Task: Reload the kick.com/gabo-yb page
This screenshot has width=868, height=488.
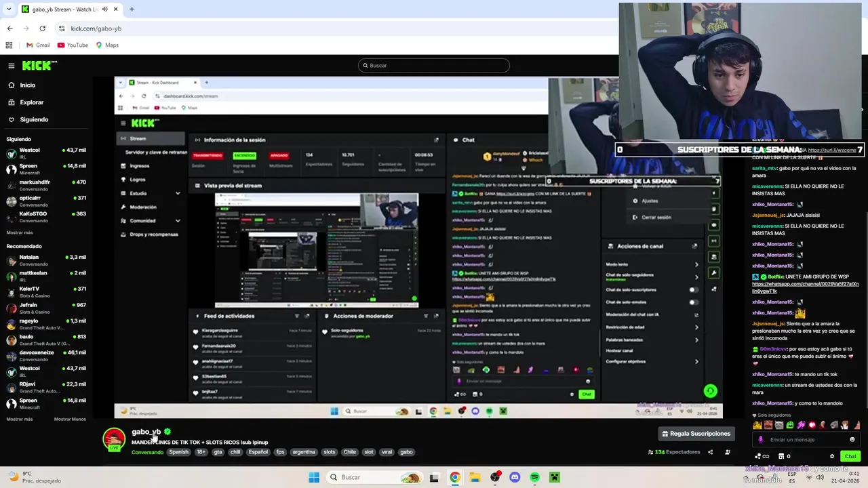Action: [42, 28]
